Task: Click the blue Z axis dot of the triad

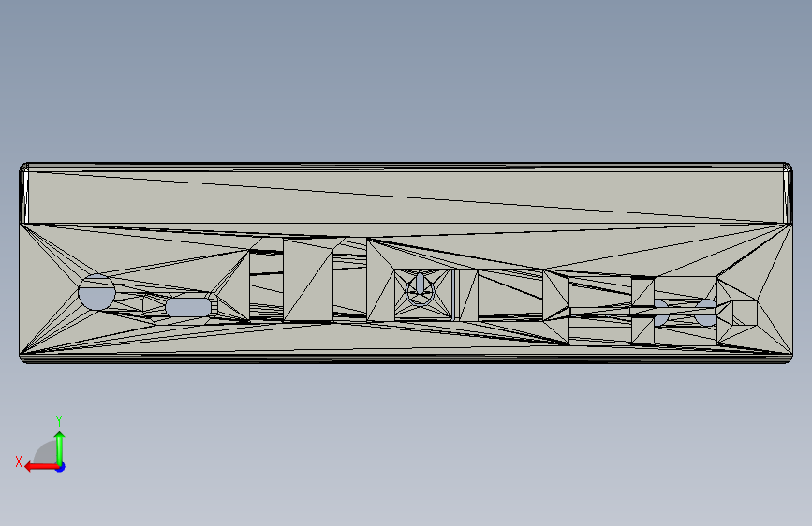Action: tap(61, 468)
